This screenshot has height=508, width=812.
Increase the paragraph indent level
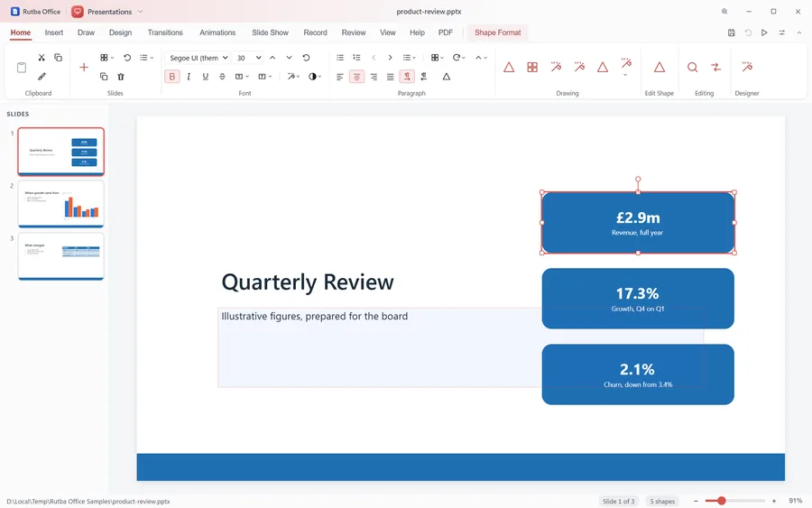click(390, 58)
